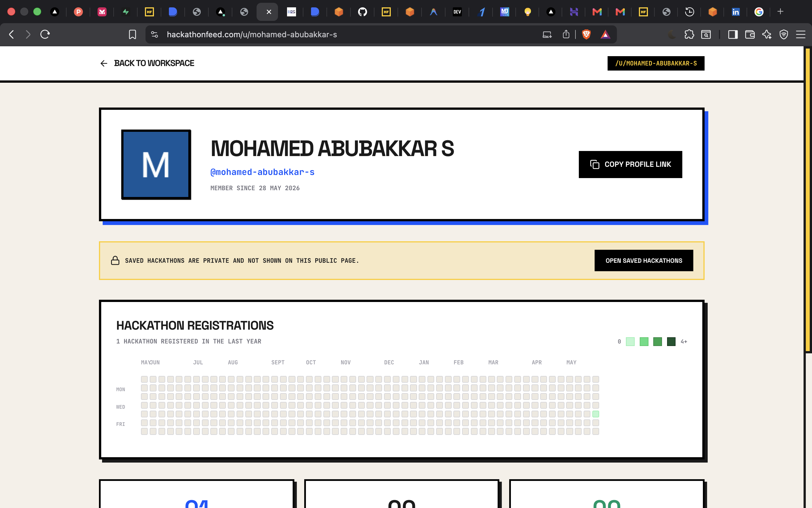Click the /U/MOHAMED-ABUBAKKAR-S badge
The width and height of the screenshot is (812, 508).
click(656, 63)
